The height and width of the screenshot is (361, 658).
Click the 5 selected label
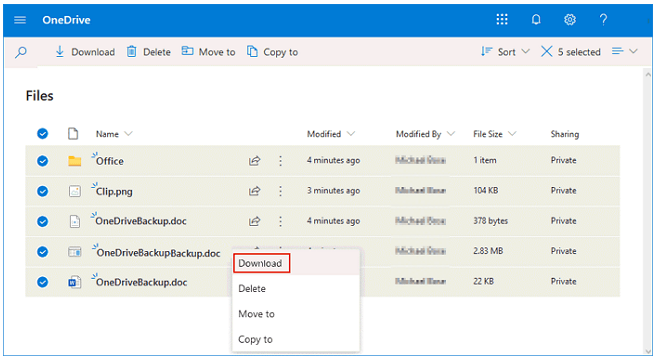(579, 52)
